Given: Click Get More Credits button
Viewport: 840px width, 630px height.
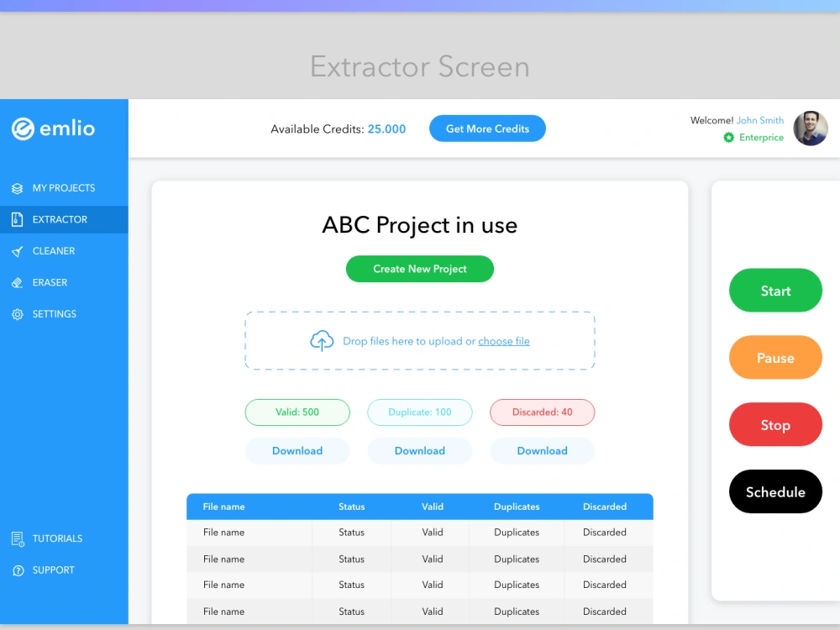Looking at the screenshot, I should [x=487, y=129].
